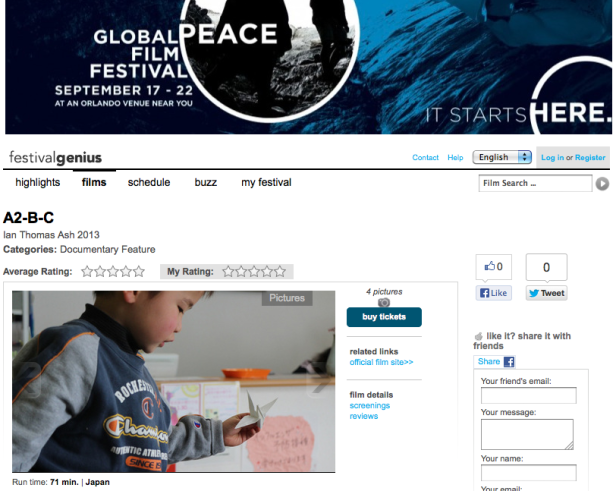Screen dimensions: 616x491
Task: Open the Pictures overlay tab on photo
Action: 287,298
